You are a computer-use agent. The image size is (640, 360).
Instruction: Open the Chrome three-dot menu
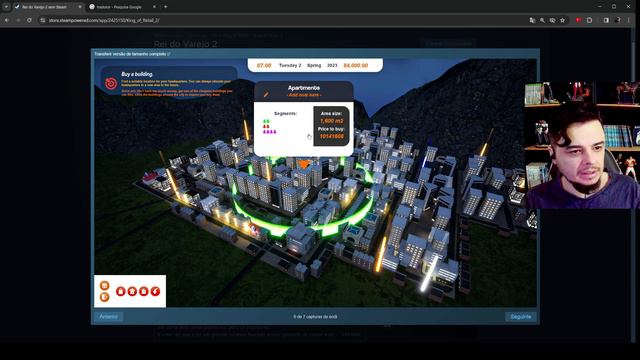629,20
